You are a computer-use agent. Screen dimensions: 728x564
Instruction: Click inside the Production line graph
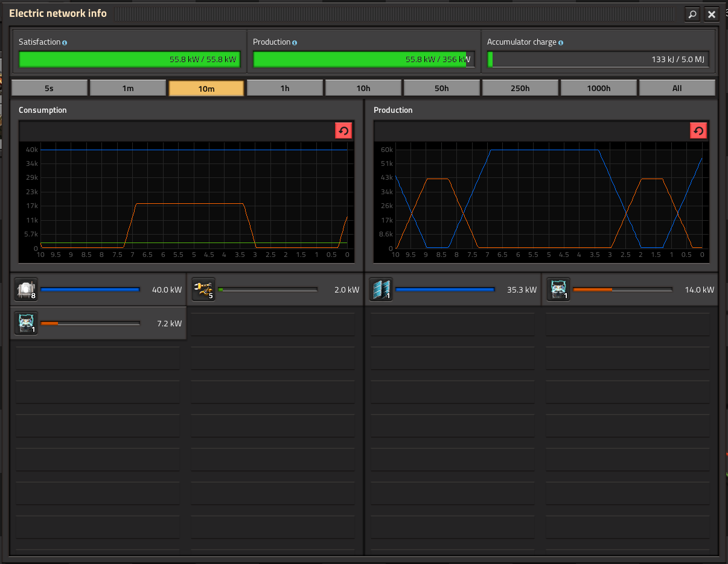coord(541,202)
